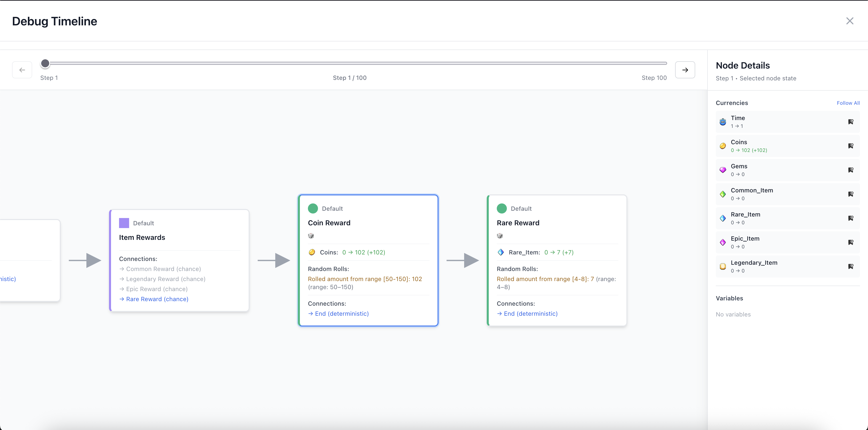Click the Epic_Item diamond icon

click(x=723, y=242)
